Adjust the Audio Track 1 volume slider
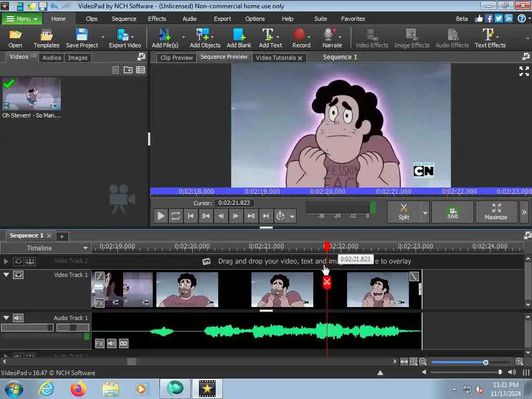Screen dimensions: 532x399 27,327
